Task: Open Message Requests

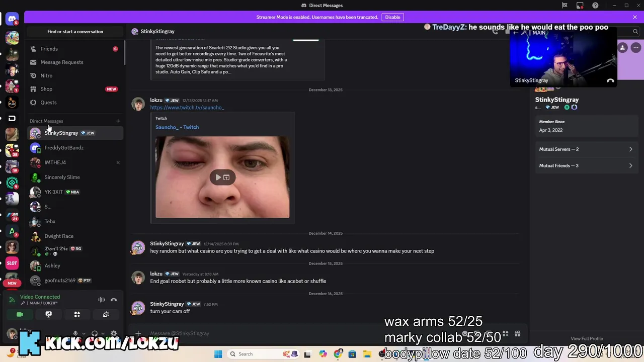Action: pos(74,62)
